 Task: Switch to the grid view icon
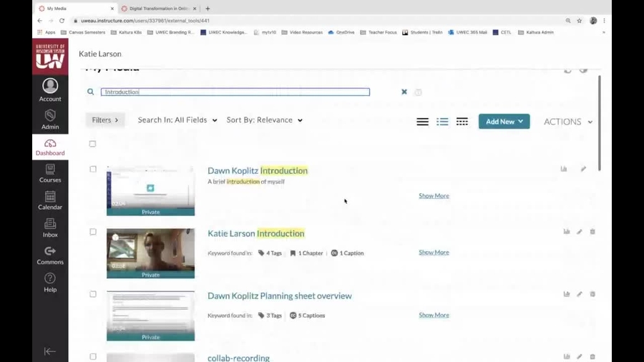coord(462,122)
